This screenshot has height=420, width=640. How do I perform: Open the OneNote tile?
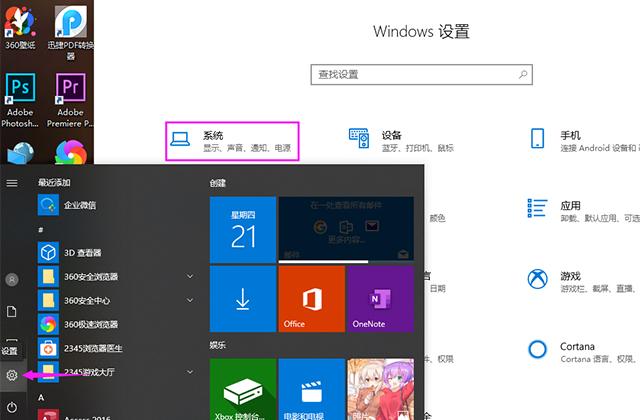tap(380, 299)
